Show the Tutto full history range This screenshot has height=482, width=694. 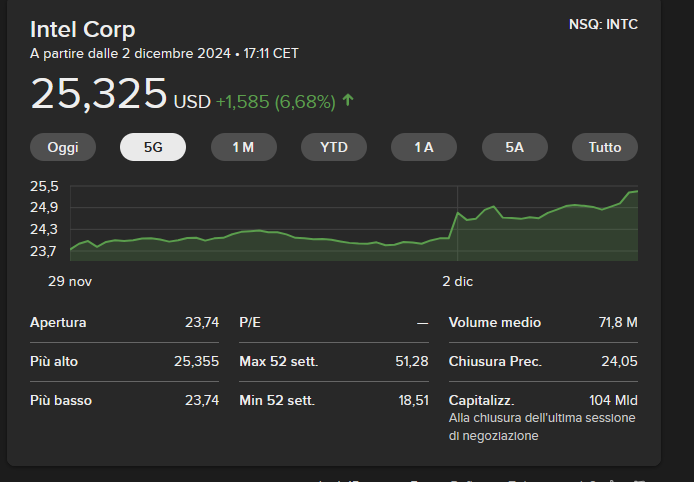click(605, 147)
